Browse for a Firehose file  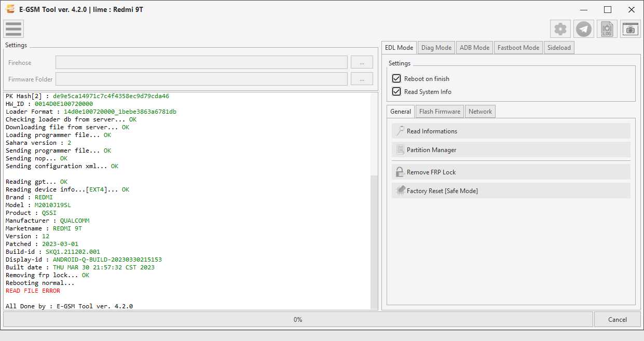362,62
